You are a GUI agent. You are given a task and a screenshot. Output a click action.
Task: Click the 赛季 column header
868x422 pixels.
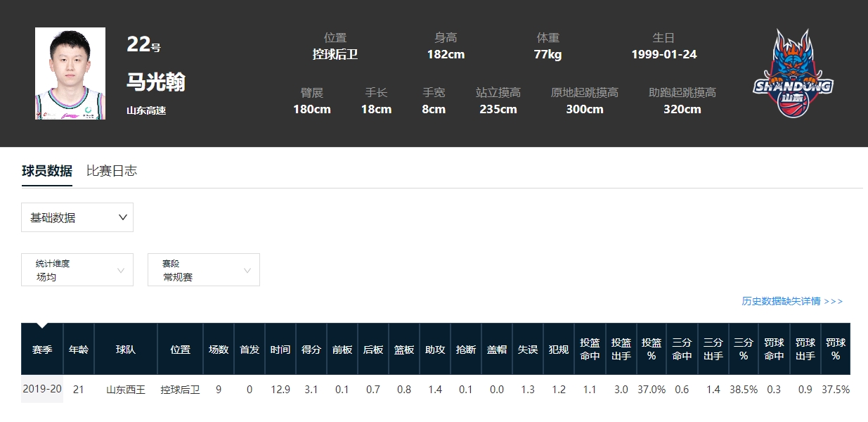[x=42, y=349]
